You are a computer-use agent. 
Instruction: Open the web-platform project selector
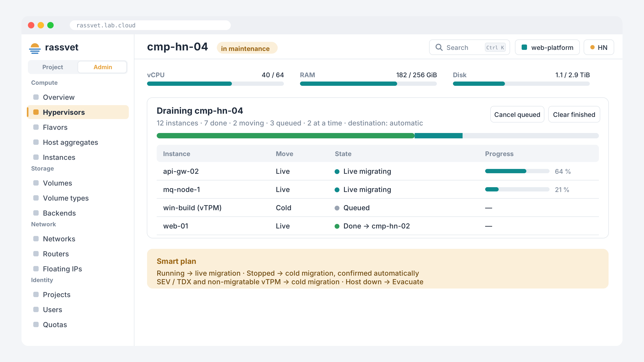tap(547, 47)
